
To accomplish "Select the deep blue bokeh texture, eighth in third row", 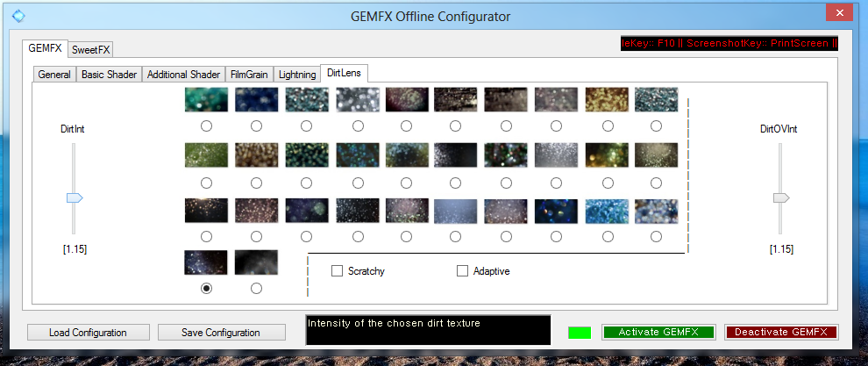I will tap(557, 211).
